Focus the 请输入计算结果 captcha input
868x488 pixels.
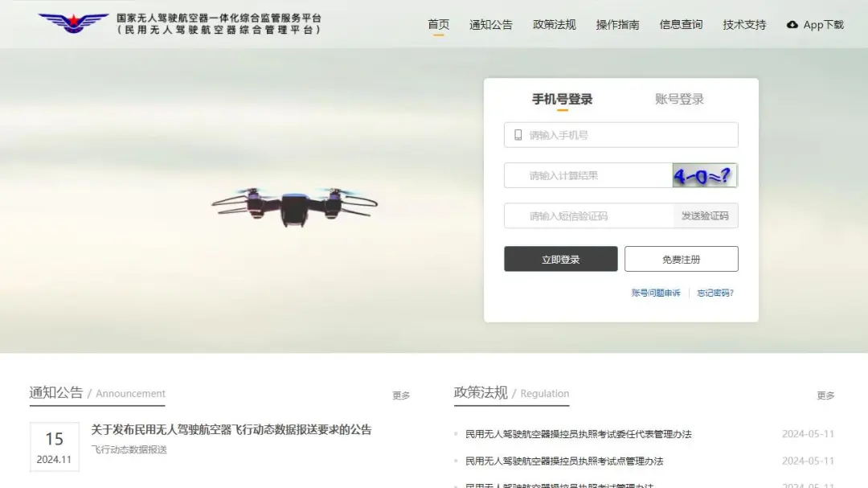(588, 175)
